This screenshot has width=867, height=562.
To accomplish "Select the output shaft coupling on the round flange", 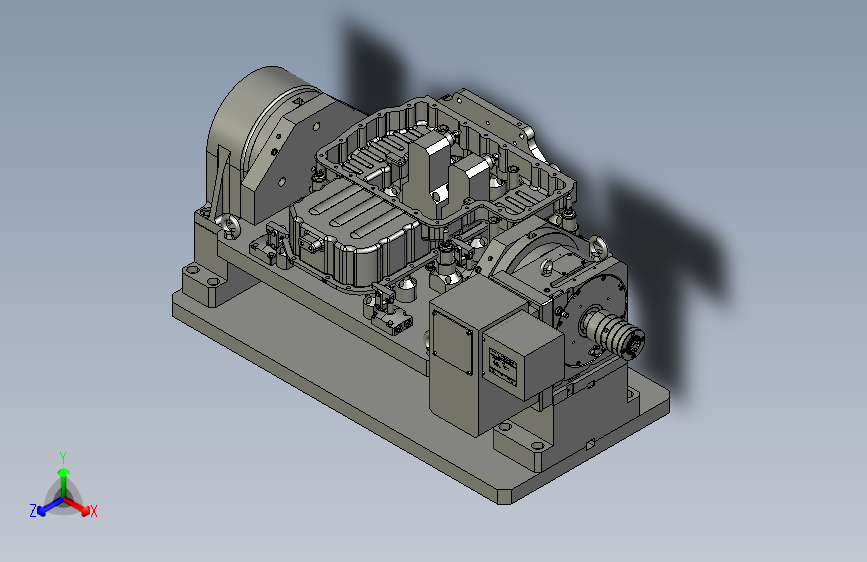I will [615, 334].
